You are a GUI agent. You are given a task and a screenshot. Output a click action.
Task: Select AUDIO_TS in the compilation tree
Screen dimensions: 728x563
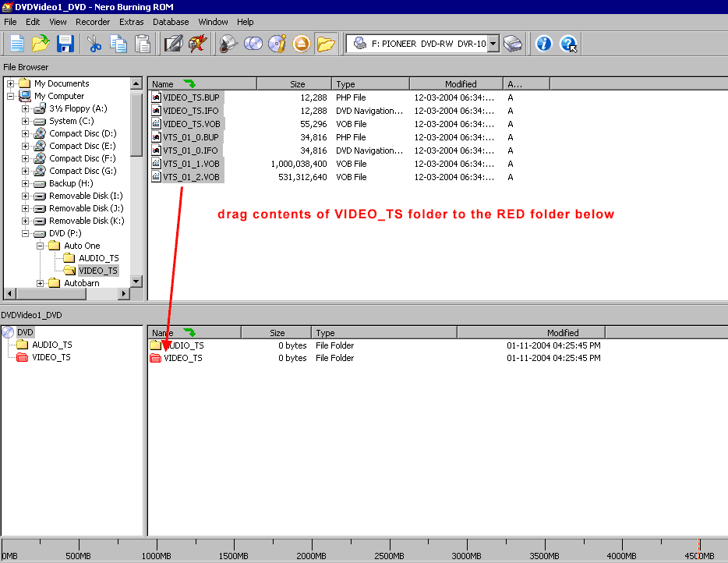(52, 345)
